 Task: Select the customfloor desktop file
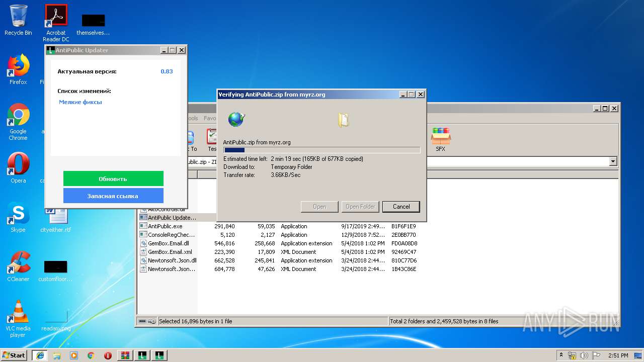pos(56,270)
